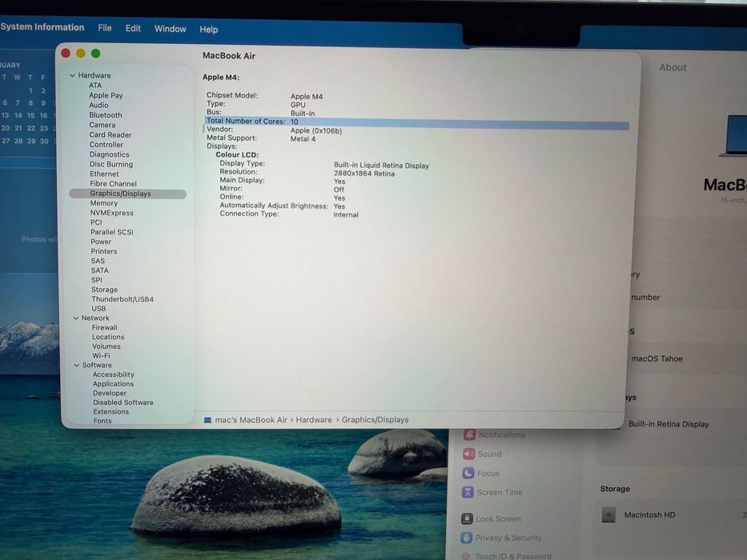The width and height of the screenshot is (747, 560).
Task: Select Wi-Fi under Network
Action: click(x=101, y=356)
